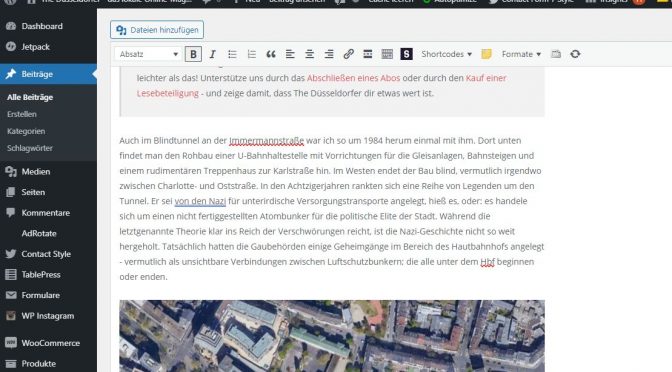Insert a numbered list
672x372 pixels.
click(x=252, y=54)
